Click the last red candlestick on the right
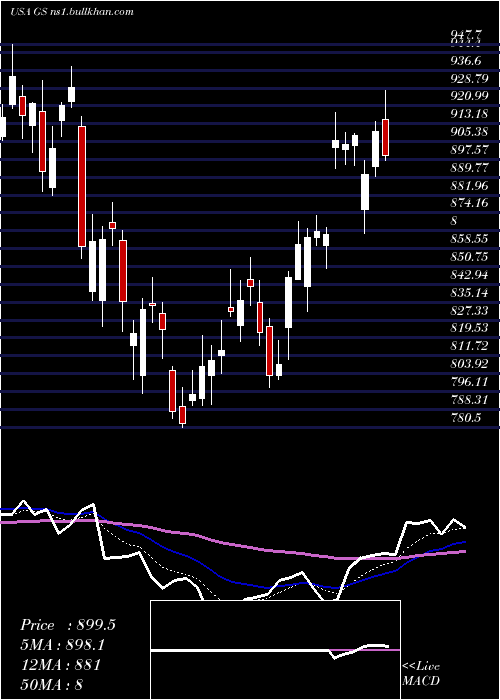The width and height of the screenshot is (500, 700). click(x=385, y=138)
